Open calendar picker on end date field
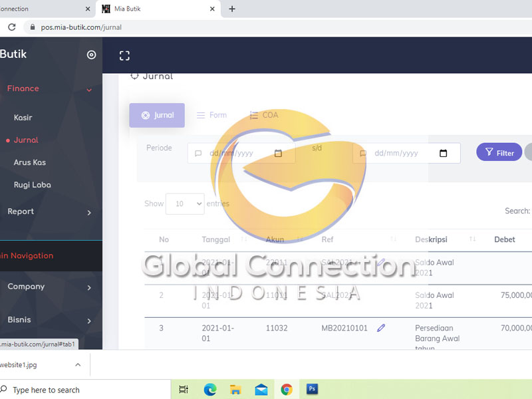This screenshot has height=399, width=532. tap(444, 154)
